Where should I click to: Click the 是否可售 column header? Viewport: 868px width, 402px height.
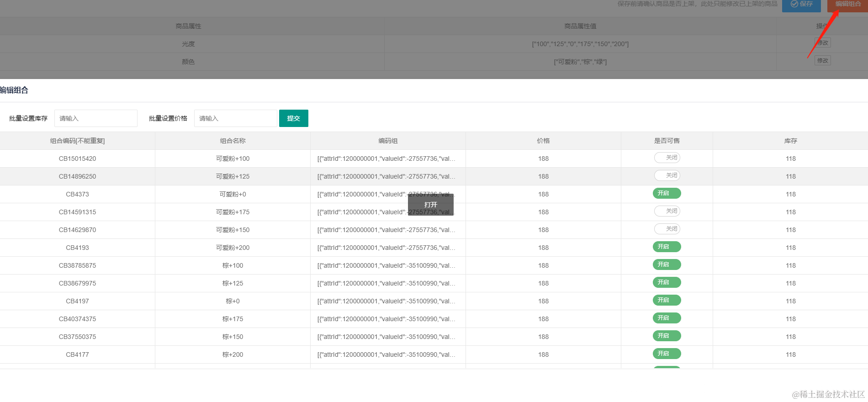click(x=667, y=141)
